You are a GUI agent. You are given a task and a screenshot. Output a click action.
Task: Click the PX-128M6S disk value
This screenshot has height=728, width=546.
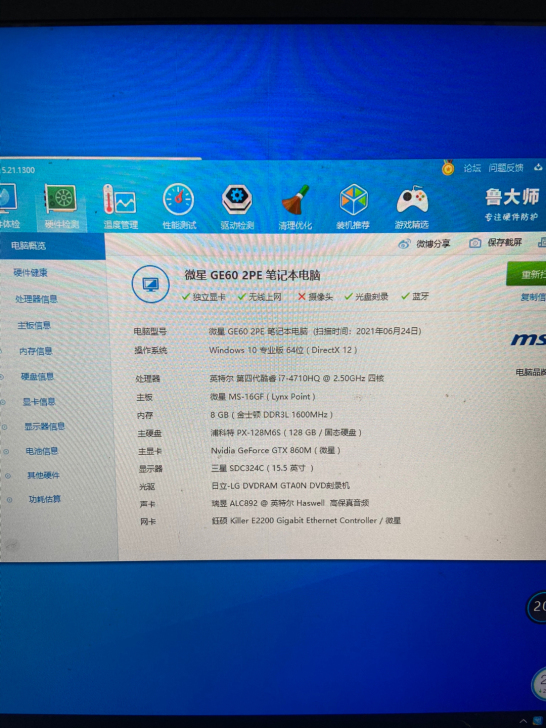pyautogui.click(x=286, y=433)
